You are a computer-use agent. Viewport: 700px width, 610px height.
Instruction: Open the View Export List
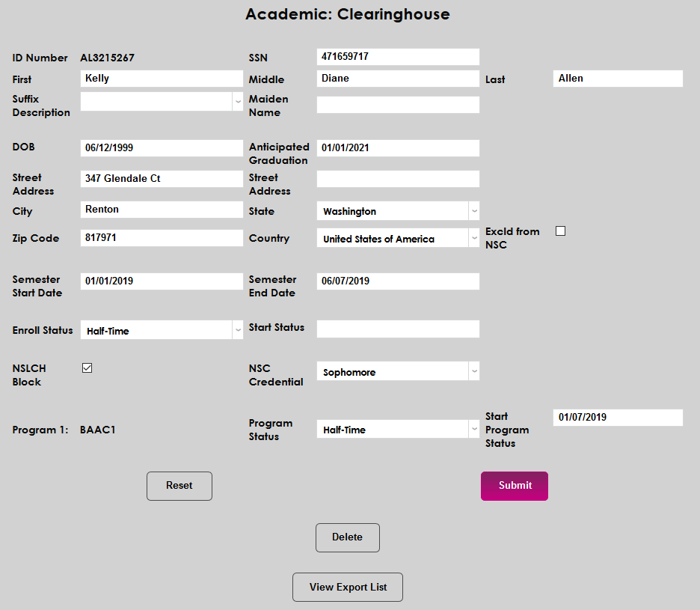coord(347,587)
